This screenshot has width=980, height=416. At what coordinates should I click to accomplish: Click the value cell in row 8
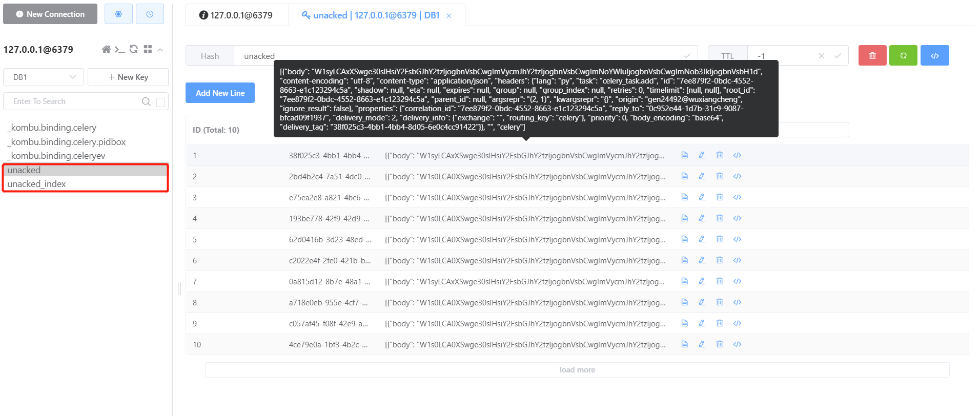click(x=525, y=303)
